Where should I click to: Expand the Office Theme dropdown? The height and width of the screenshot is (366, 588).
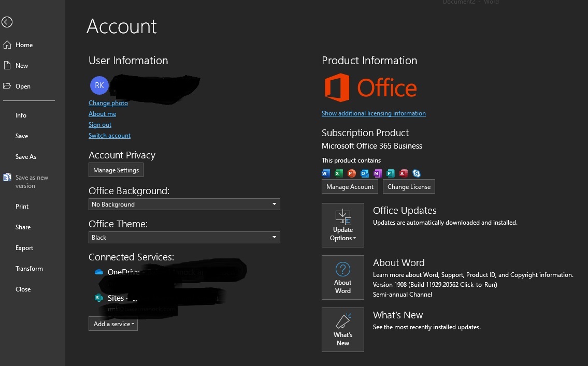(184, 238)
